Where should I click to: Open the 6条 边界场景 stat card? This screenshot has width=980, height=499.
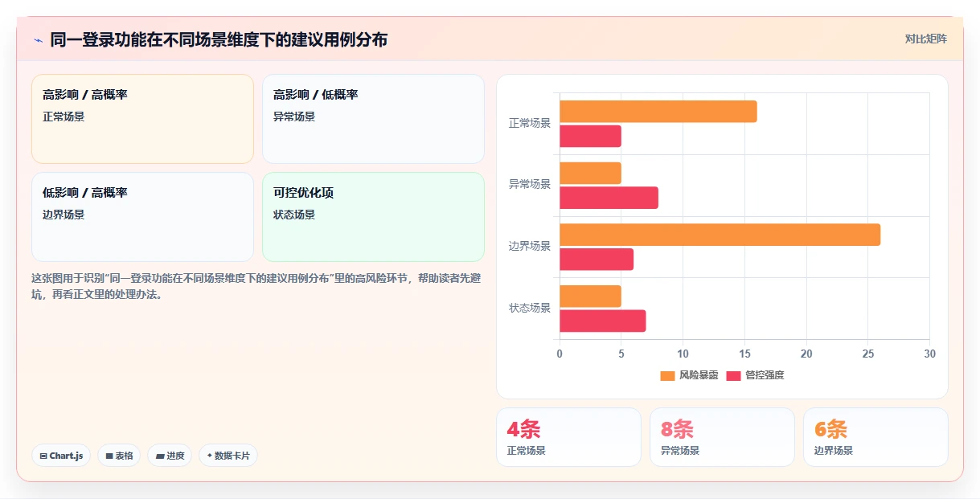point(875,437)
